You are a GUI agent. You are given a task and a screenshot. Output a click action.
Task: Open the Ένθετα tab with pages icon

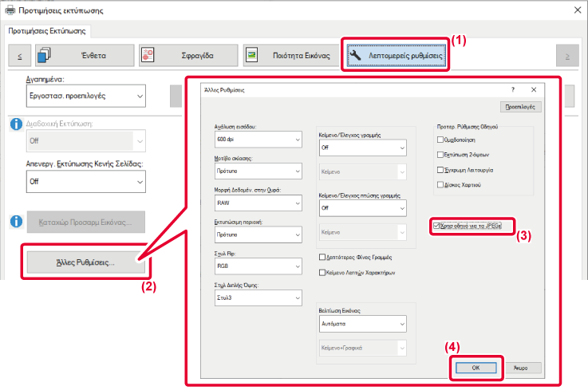(x=81, y=56)
